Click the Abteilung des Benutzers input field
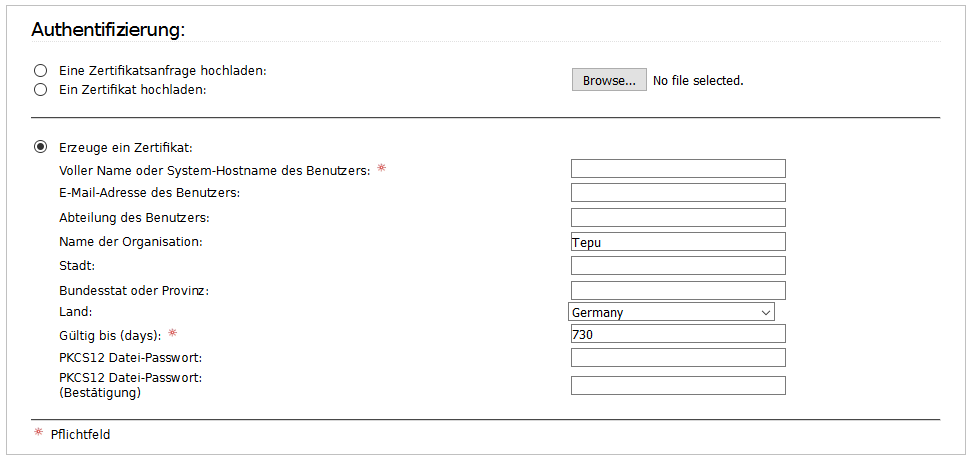Screen dimensions: 972x458 678,218
